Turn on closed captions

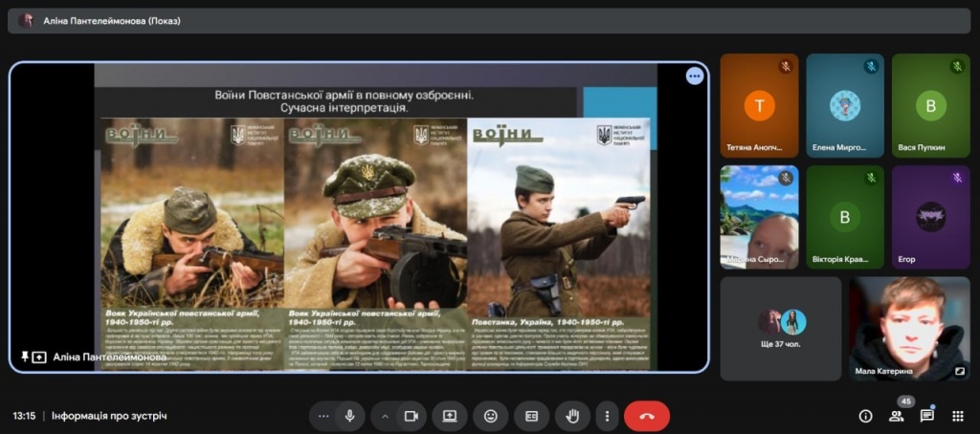tap(531, 416)
